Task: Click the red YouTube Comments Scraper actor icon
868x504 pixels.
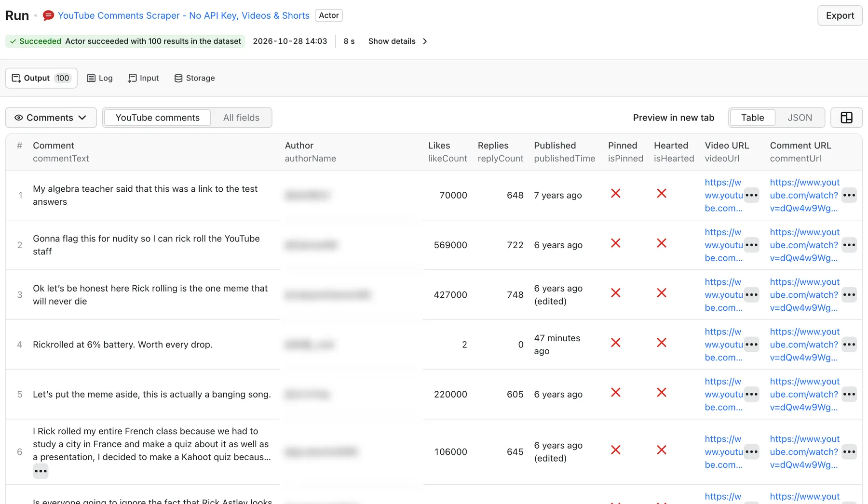Action: (48, 15)
